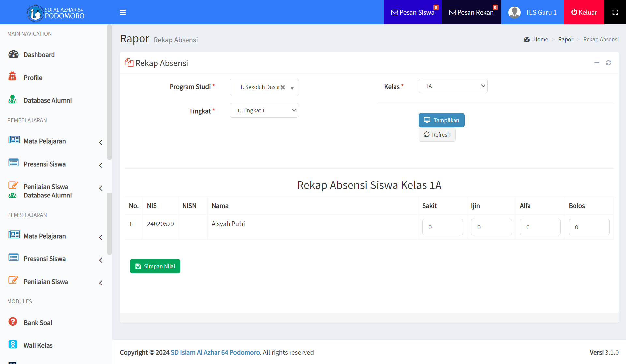Open Dashboard from the sidebar
The height and width of the screenshot is (364, 626).
click(39, 55)
